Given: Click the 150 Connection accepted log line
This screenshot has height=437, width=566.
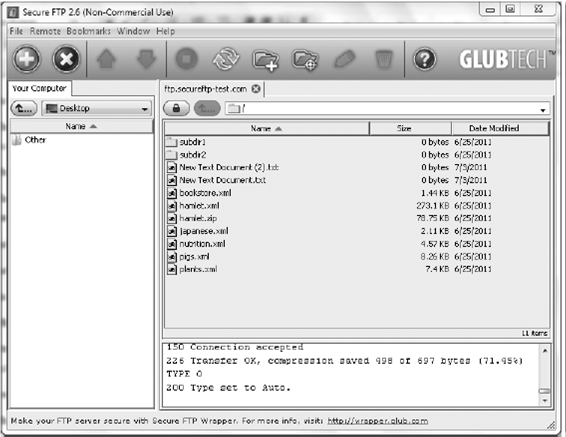Looking at the screenshot, I should click(x=235, y=347).
